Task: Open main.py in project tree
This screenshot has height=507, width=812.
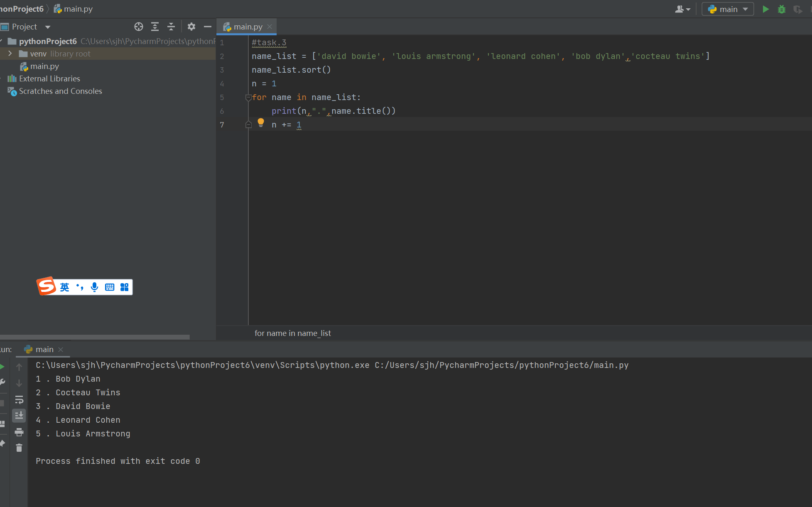Action: pyautogui.click(x=44, y=66)
